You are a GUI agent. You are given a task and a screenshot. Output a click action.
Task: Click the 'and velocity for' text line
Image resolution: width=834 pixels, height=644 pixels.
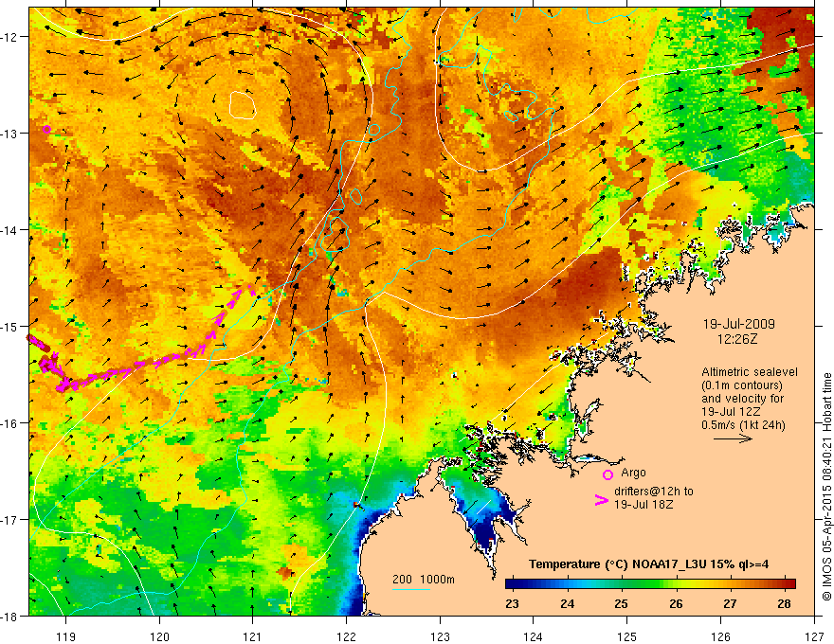tap(742, 399)
